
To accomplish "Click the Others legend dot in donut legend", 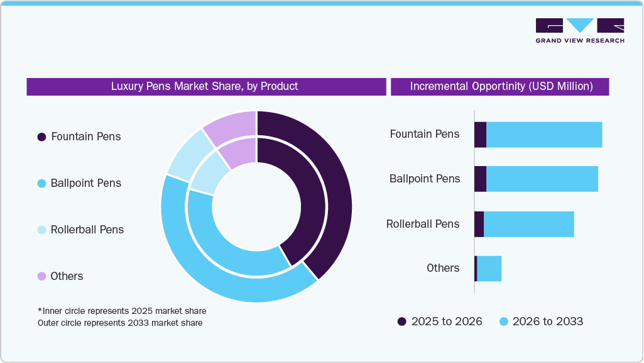I will (x=41, y=276).
